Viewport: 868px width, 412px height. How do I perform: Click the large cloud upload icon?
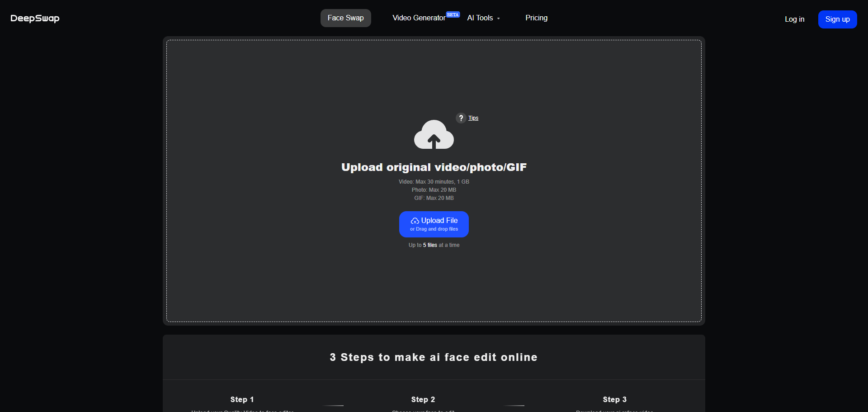pyautogui.click(x=434, y=135)
